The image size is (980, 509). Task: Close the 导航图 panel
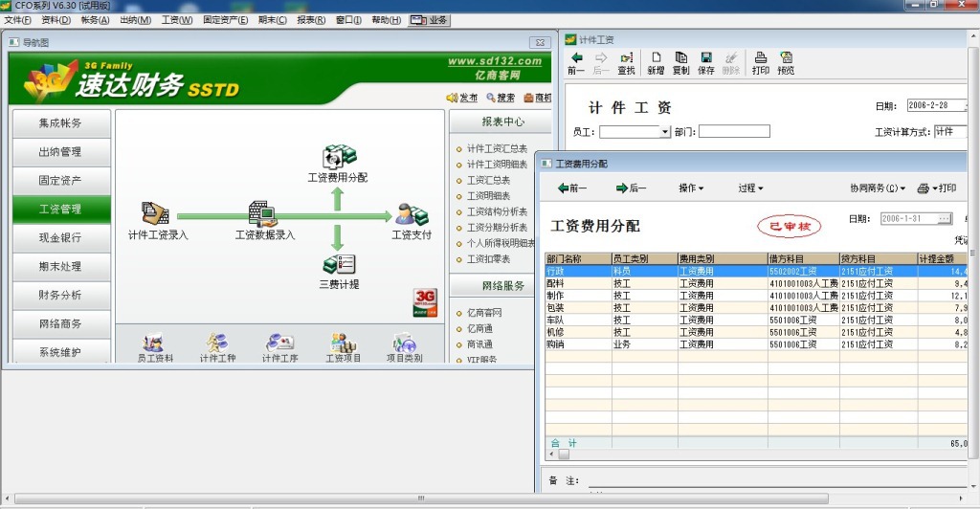click(x=540, y=42)
